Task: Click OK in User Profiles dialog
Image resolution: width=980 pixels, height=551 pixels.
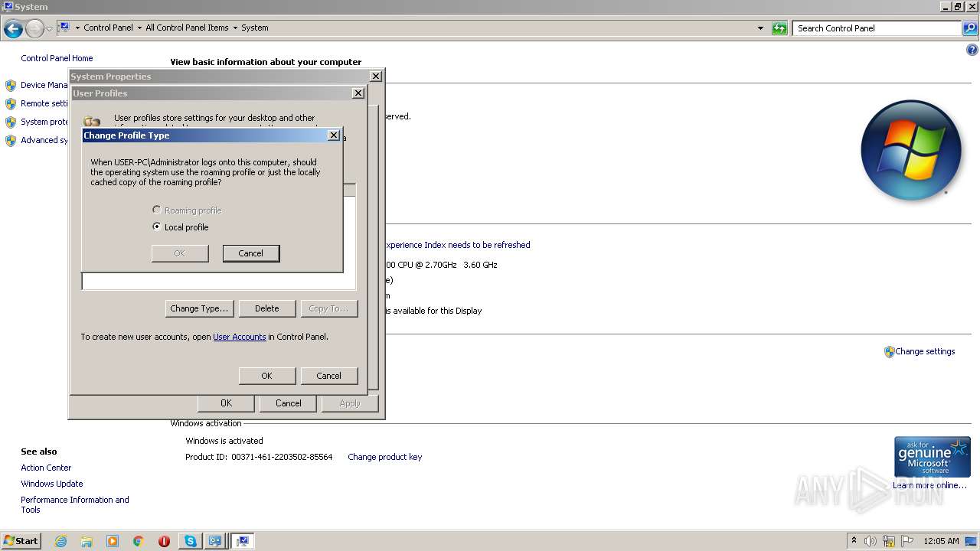Action: tap(267, 376)
